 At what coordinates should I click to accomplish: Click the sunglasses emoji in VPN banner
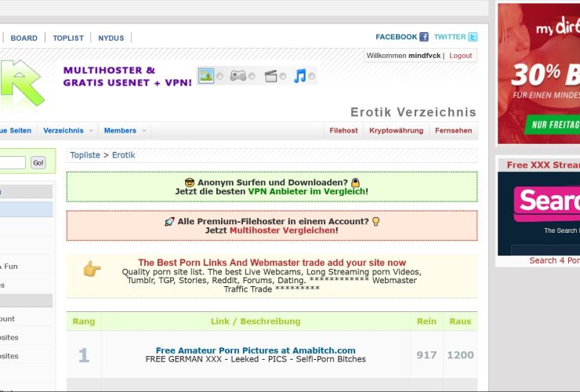(x=190, y=183)
